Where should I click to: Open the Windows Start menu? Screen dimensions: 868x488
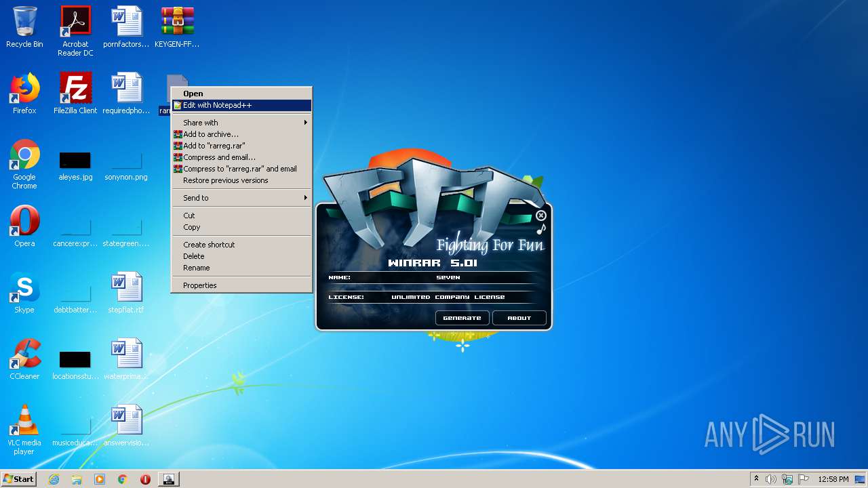coord(19,479)
